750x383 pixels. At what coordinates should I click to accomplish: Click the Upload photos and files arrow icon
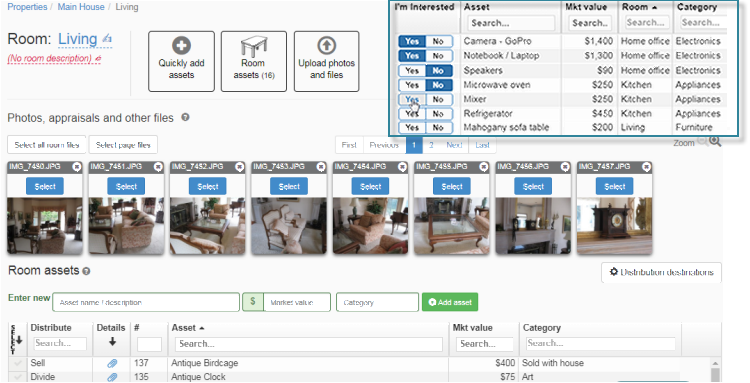click(327, 46)
